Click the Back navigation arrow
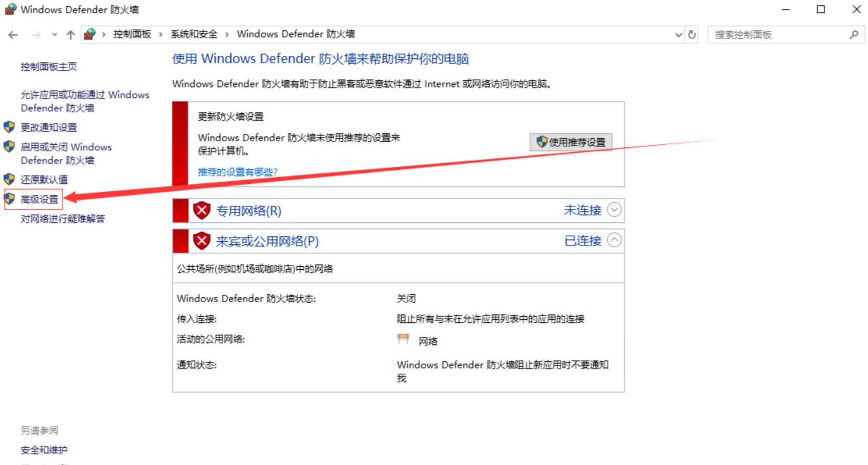Viewport: 868px width, 465px height. pos(14,35)
